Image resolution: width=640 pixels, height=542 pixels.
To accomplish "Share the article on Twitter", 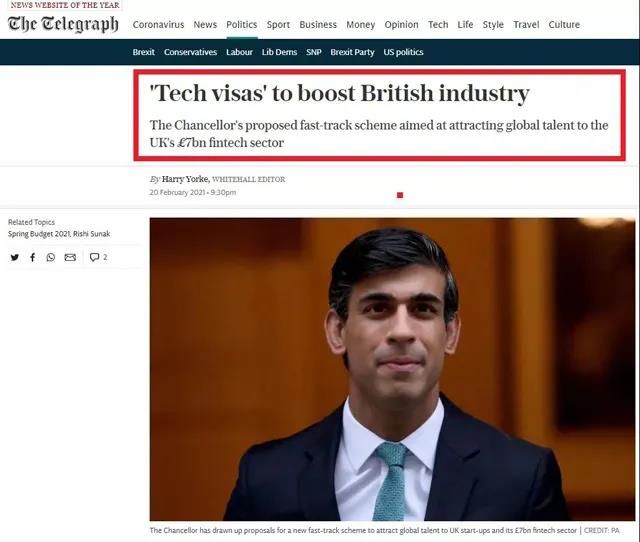I will 15,257.
